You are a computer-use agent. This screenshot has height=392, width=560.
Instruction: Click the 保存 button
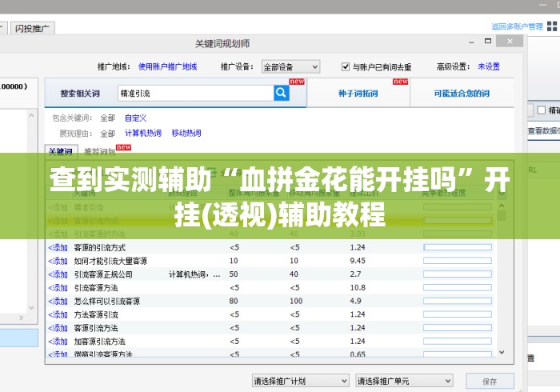coord(490,382)
